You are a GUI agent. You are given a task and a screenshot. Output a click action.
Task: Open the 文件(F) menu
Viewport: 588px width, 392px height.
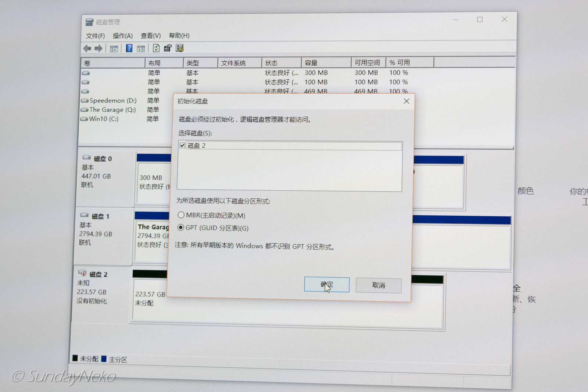click(x=95, y=36)
